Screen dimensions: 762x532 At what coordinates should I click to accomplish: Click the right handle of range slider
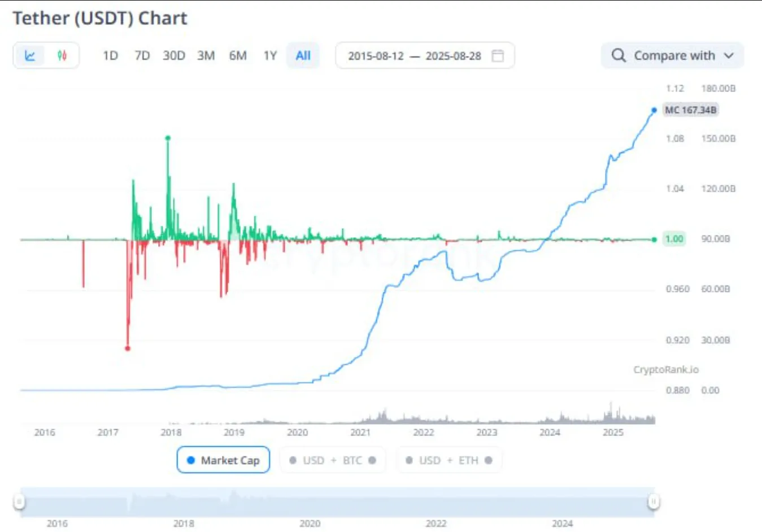654,501
